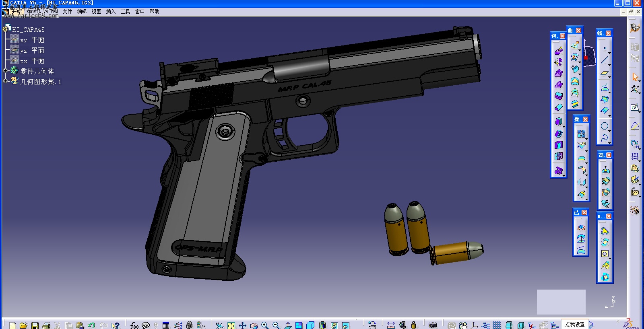644x329 pixels.
Task: Click the isometric view cube icon
Action: [x=310, y=325]
